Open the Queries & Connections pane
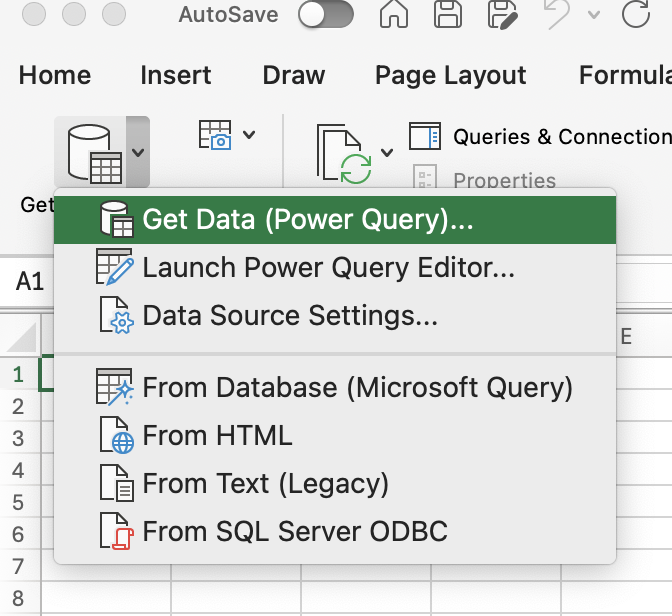The image size is (672, 616). tap(540, 137)
